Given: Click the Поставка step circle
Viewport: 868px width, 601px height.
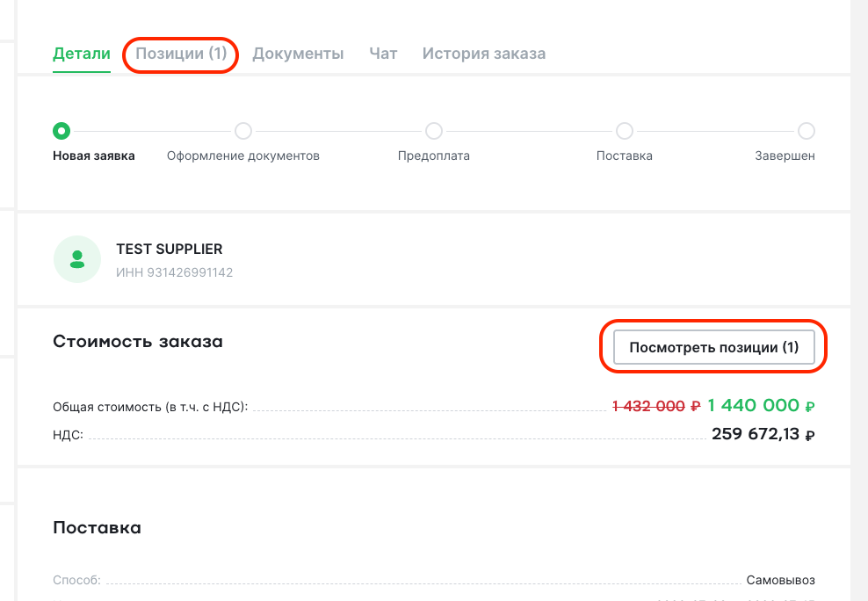Looking at the screenshot, I should coord(625,131).
